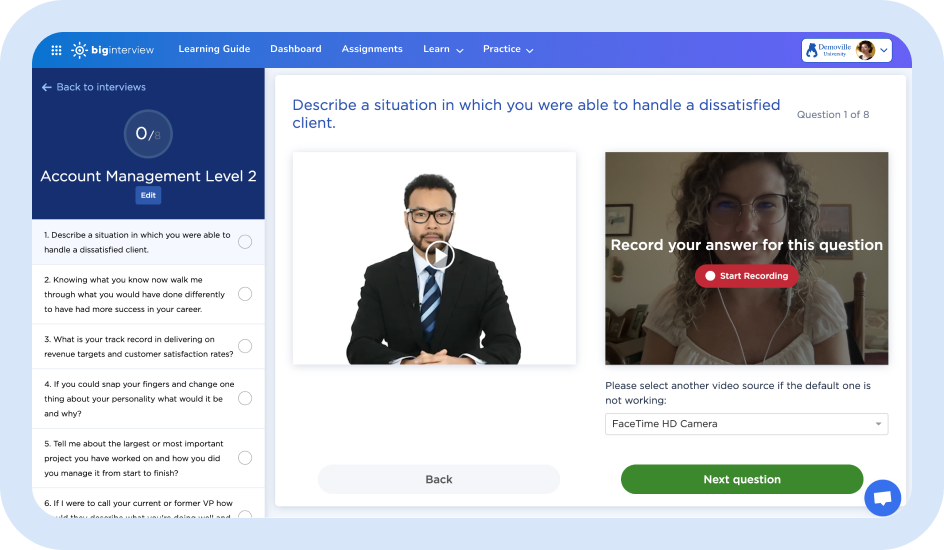Screen dimensions: 944x550
Task: Mark question 3 track record circle
Action: (x=245, y=346)
